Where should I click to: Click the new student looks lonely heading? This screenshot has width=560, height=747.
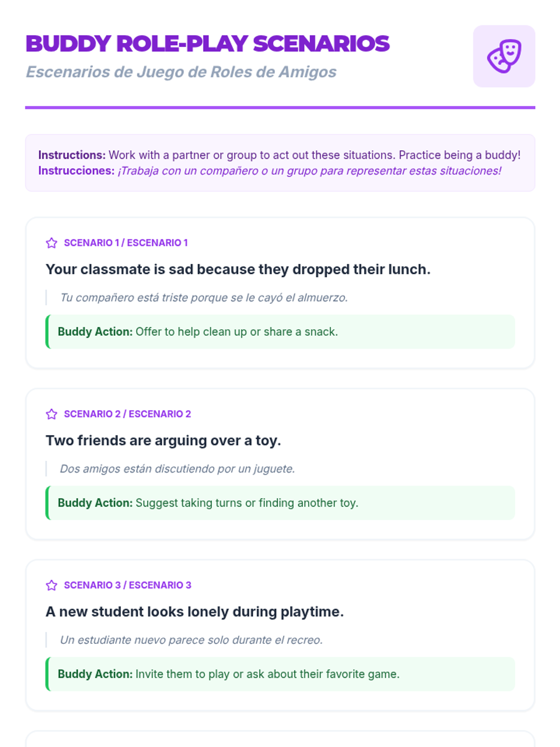point(195,612)
